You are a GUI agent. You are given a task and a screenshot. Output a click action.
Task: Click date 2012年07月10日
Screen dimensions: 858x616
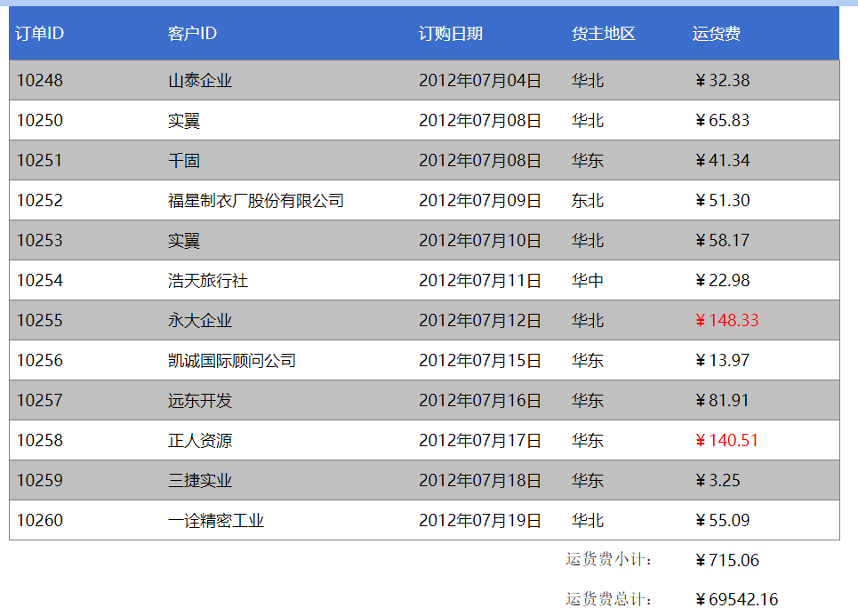tap(480, 240)
